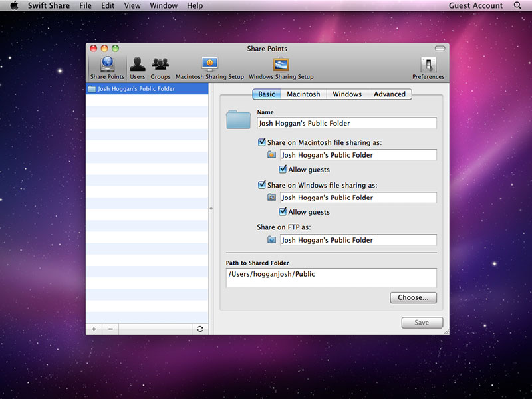Open the Share Points toolbar section
This screenshot has height=399, width=532.
(x=107, y=68)
